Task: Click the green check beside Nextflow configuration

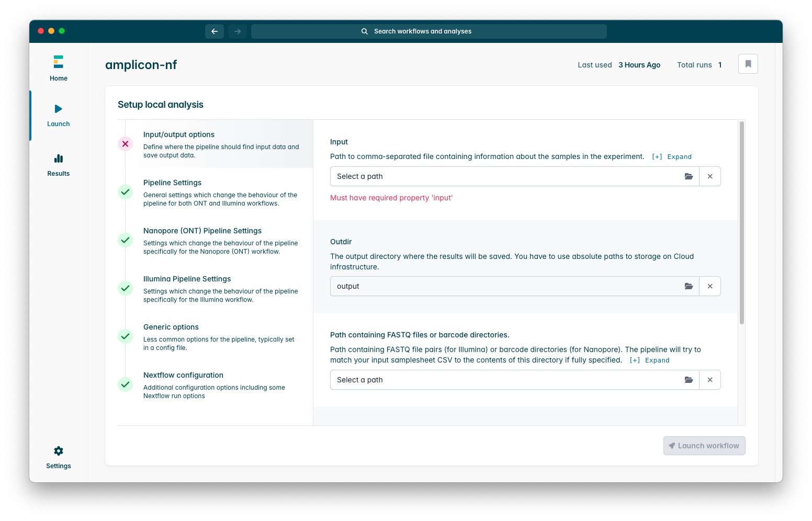Action: tap(126, 384)
